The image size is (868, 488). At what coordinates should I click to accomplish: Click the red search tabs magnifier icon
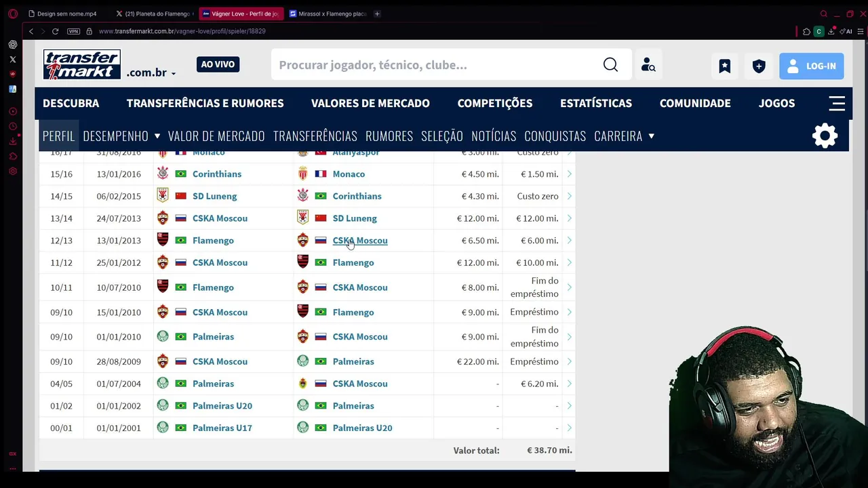823,14
